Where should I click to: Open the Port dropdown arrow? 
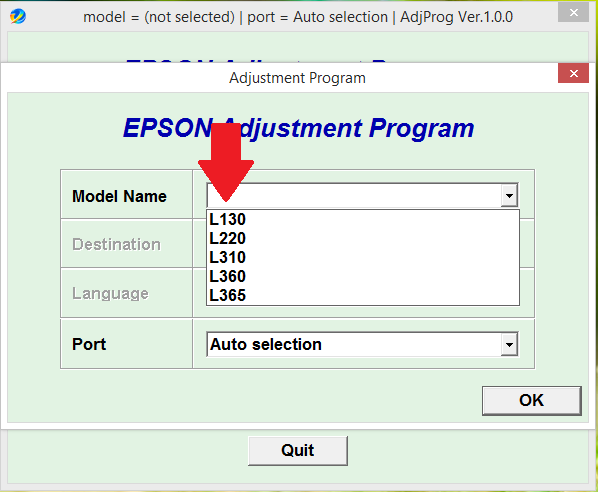click(x=509, y=344)
